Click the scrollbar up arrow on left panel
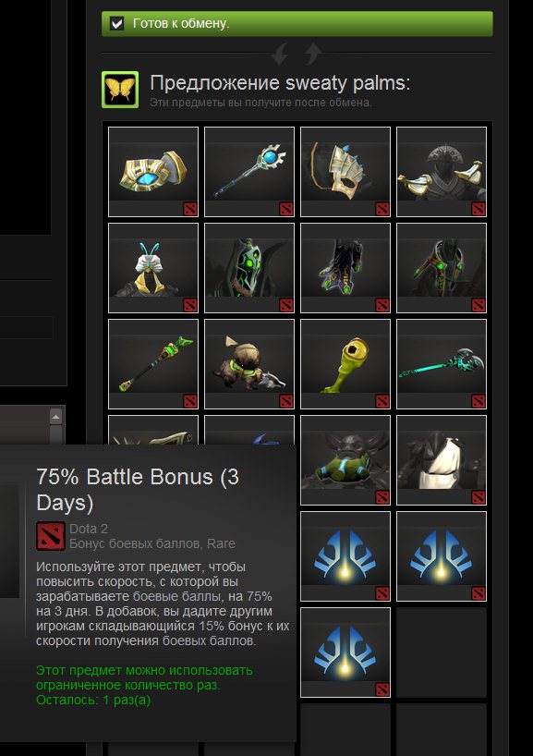The image size is (533, 756). [56, 417]
